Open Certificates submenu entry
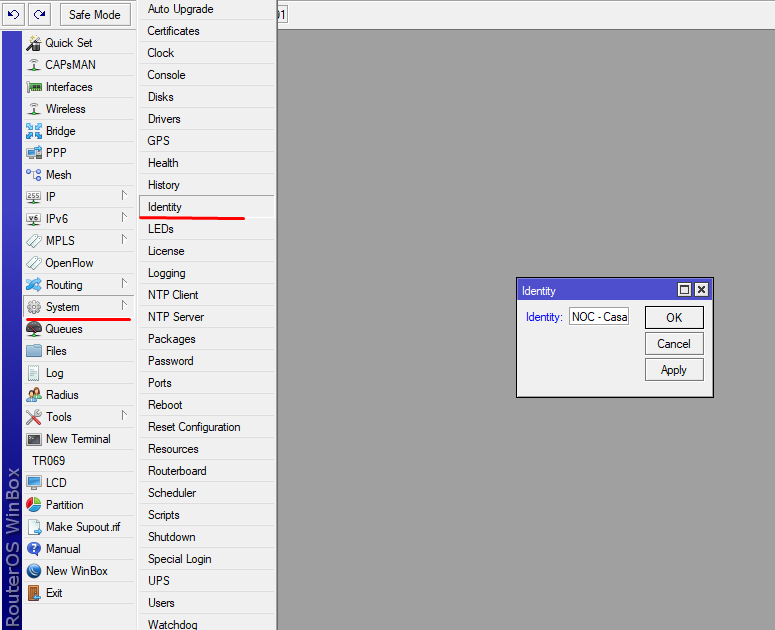The width and height of the screenshot is (775, 630). (207, 31)
